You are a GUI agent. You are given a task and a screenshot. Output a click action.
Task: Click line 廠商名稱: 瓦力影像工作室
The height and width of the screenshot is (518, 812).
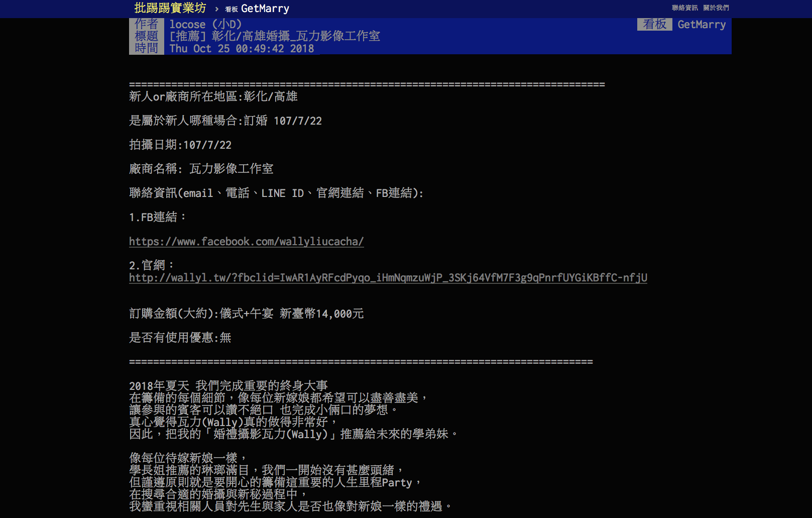201,169
